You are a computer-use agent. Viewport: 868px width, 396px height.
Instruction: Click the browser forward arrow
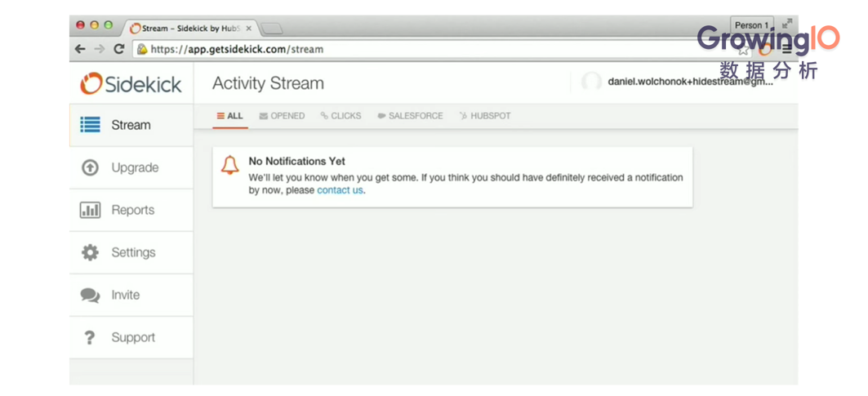100,49
